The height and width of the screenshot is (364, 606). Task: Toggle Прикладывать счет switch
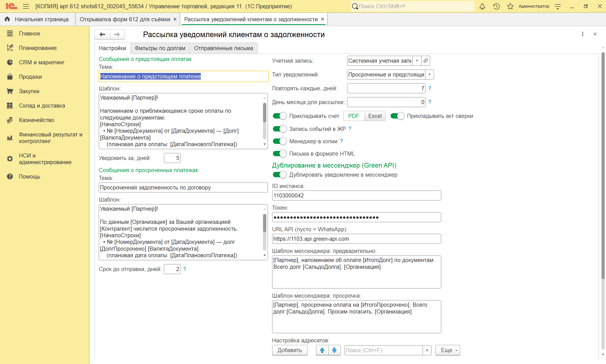pyautogui.click(x=280, y=116)
